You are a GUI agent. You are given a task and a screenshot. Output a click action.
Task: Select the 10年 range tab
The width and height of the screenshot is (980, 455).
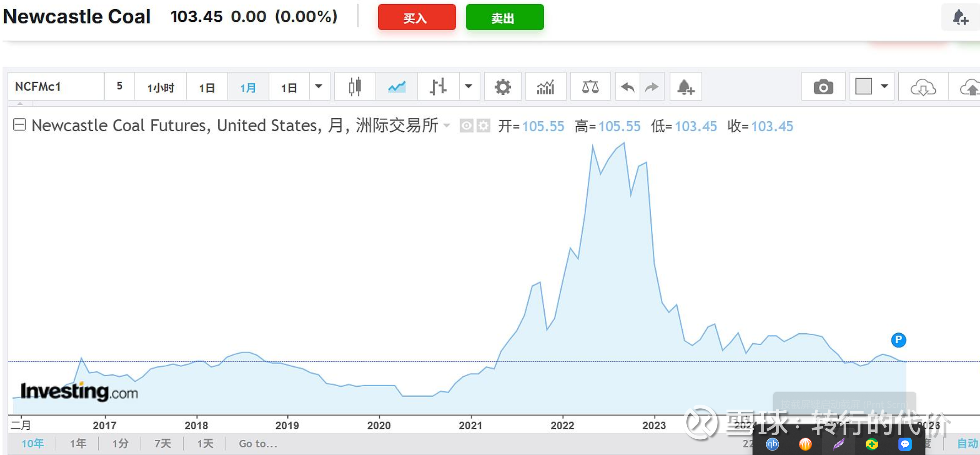[32, 443]
